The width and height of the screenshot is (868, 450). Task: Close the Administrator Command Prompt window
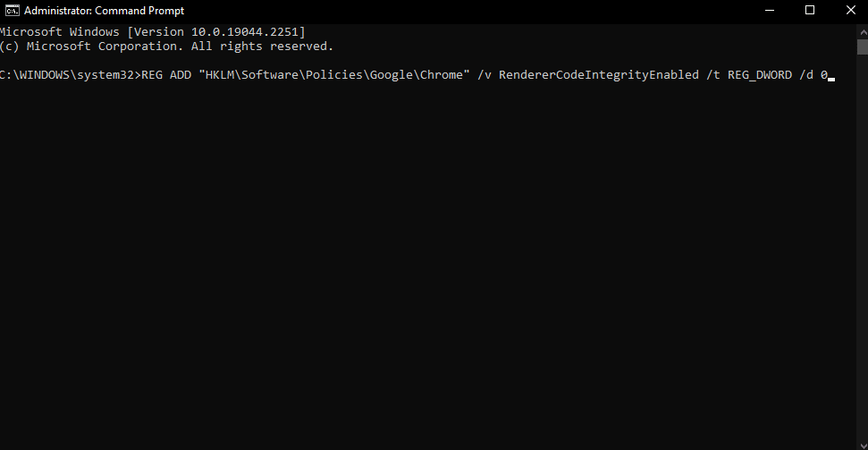pos(848,11)
